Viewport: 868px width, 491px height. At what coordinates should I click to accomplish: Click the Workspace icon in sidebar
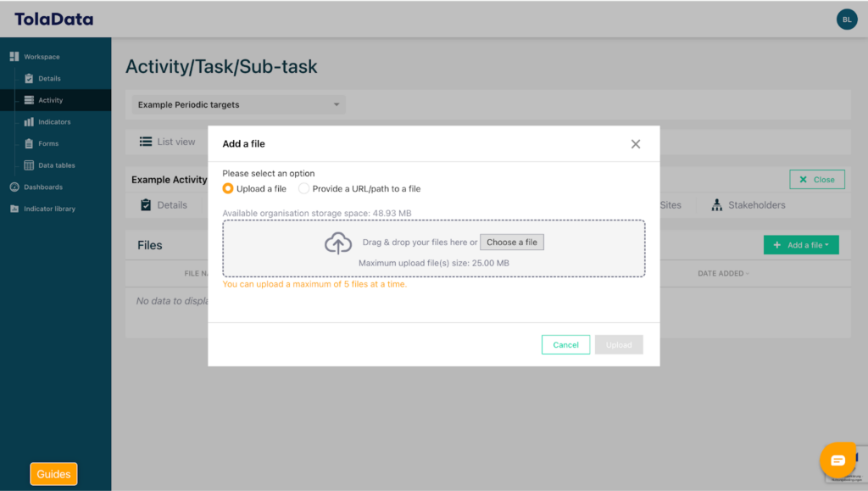pos(14,57)
